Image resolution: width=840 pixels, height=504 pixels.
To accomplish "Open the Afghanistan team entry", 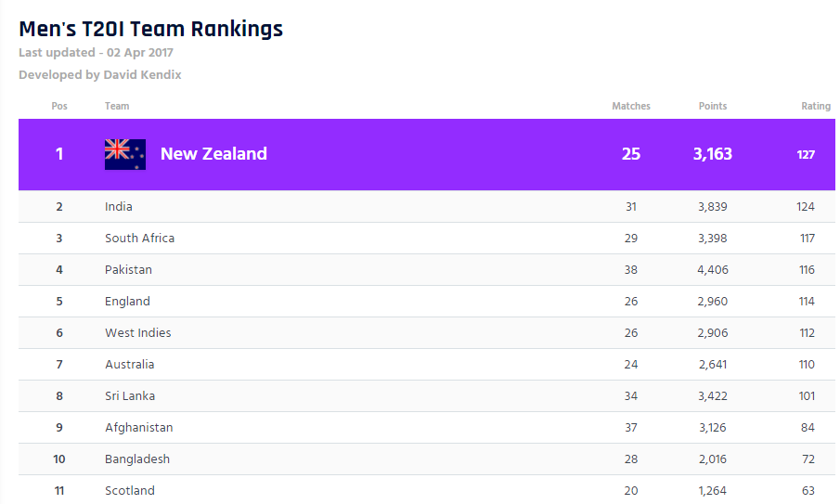I will (138, 428).
